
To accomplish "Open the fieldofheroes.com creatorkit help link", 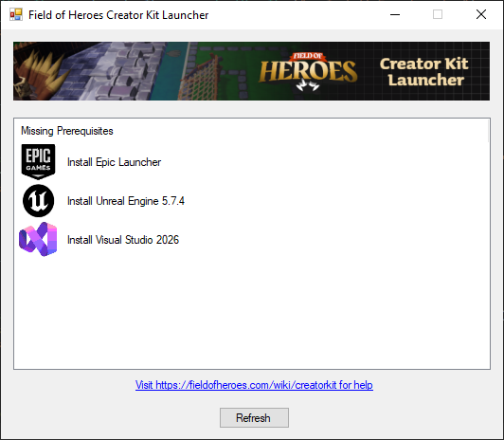I will point(254,385).
